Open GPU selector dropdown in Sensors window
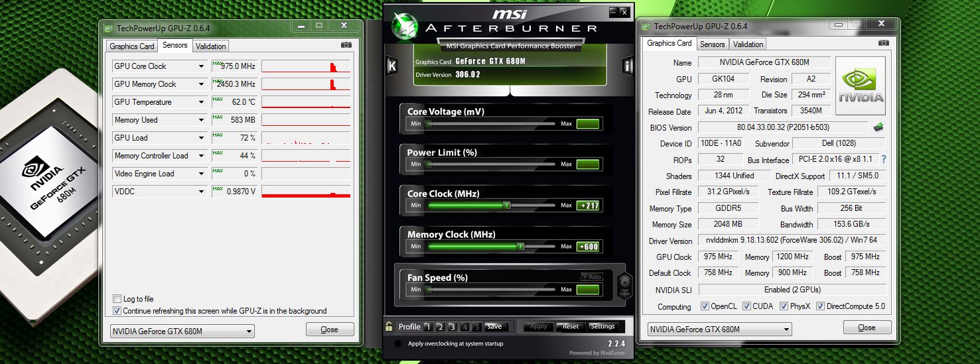Viewport: 980px width, 364px height. [x=182, y=332]
